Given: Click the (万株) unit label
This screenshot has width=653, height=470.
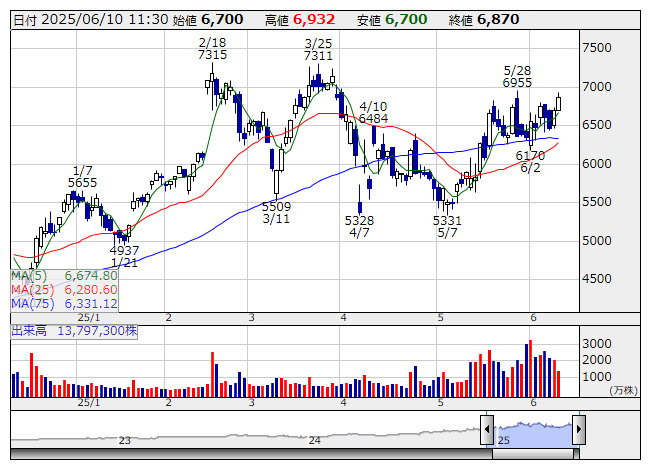Looking at the screenshot, I should pyautogui.click(x=623, y=390).
